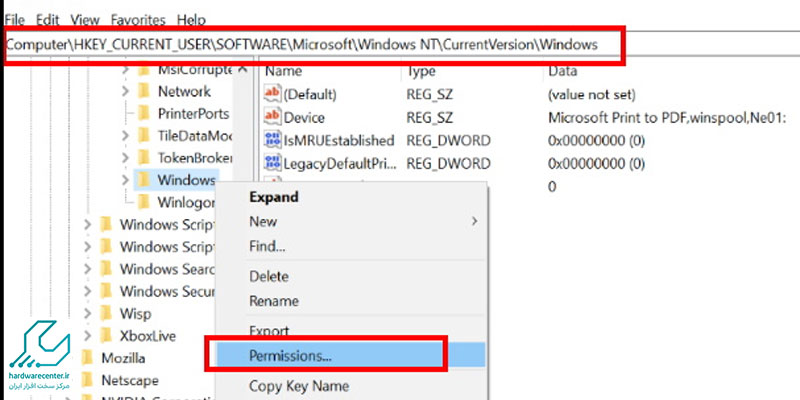
Task: Select the Netscape key label
Action: coord(130,380)
